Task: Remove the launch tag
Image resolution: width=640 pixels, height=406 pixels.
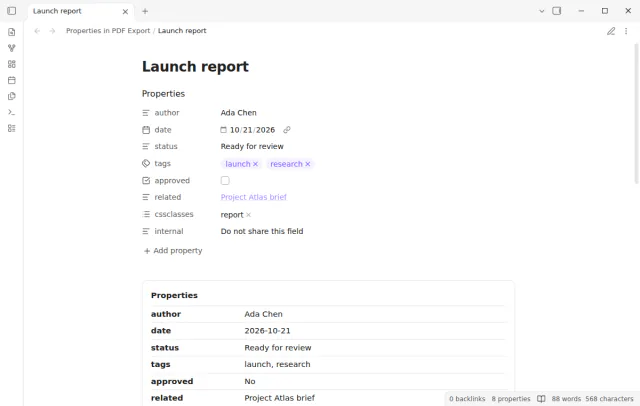Action: pos(256,164)
